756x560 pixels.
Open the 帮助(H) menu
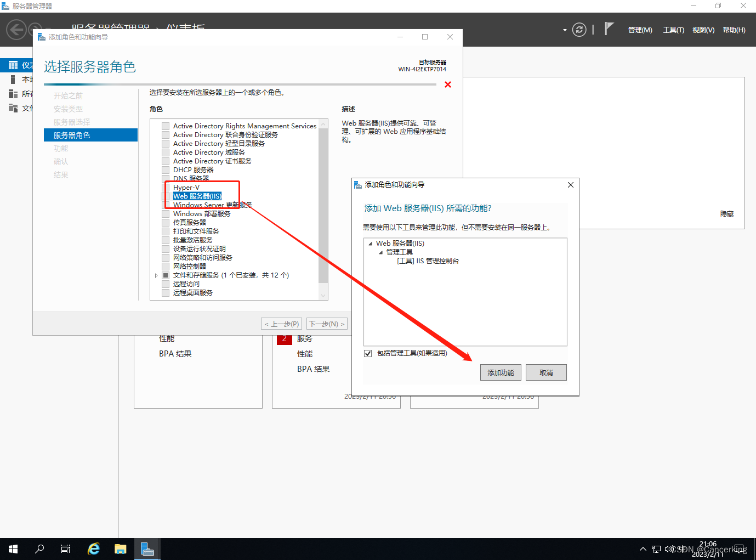tap(734, 30)
